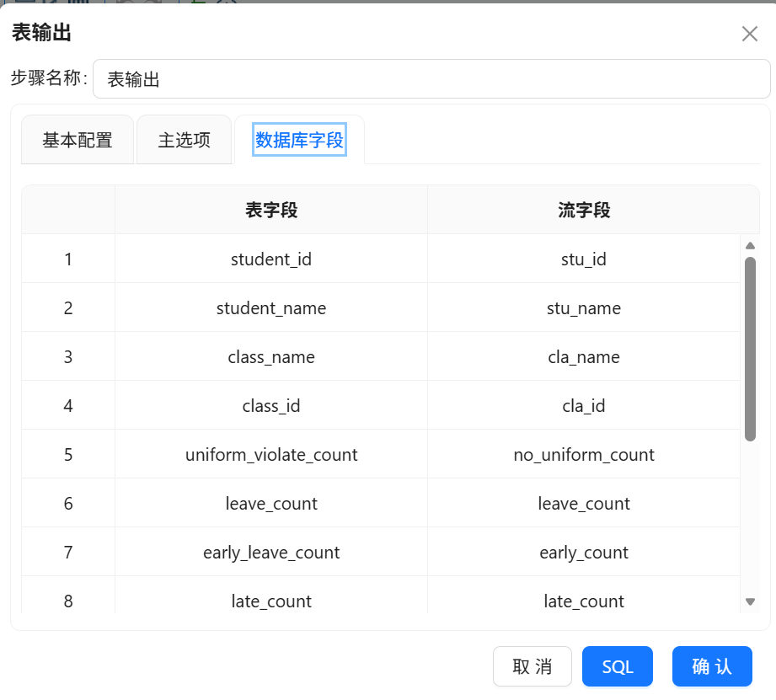Click row number 5
Screen dimensions: 776x700
pos(68,455)
